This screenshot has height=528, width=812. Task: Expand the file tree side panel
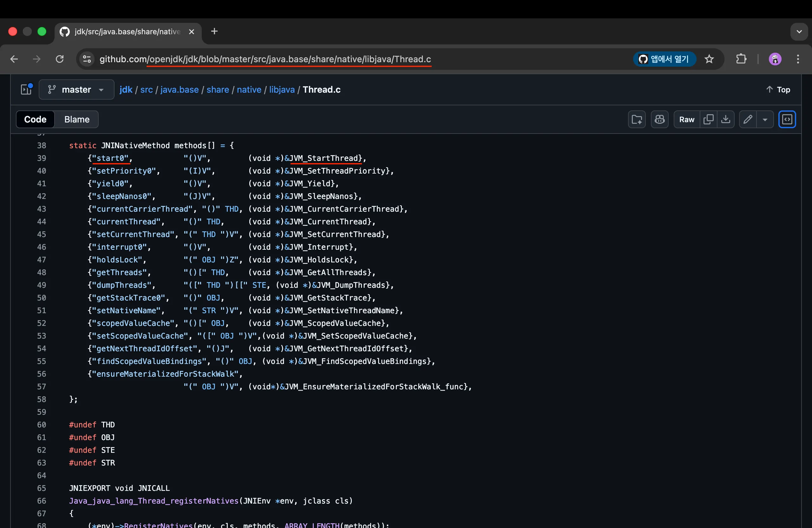tap(26, 89)
